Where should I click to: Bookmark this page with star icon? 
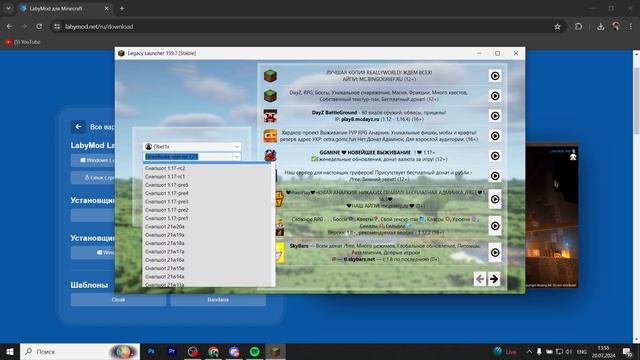tap(557, 27)
